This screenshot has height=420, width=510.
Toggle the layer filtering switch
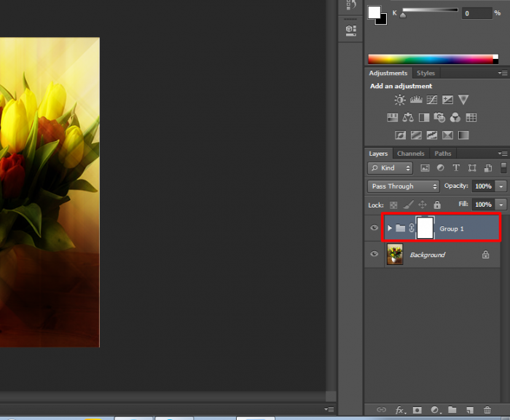coord(503,168)
